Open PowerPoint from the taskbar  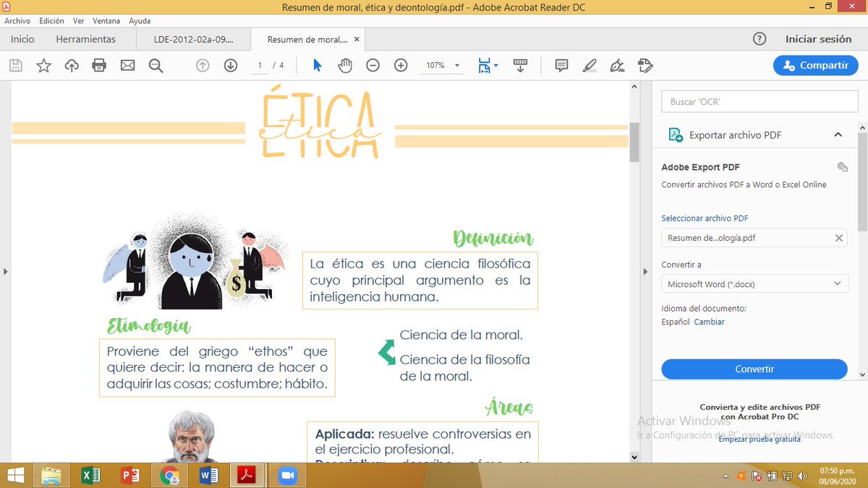(x=130, y=475)
